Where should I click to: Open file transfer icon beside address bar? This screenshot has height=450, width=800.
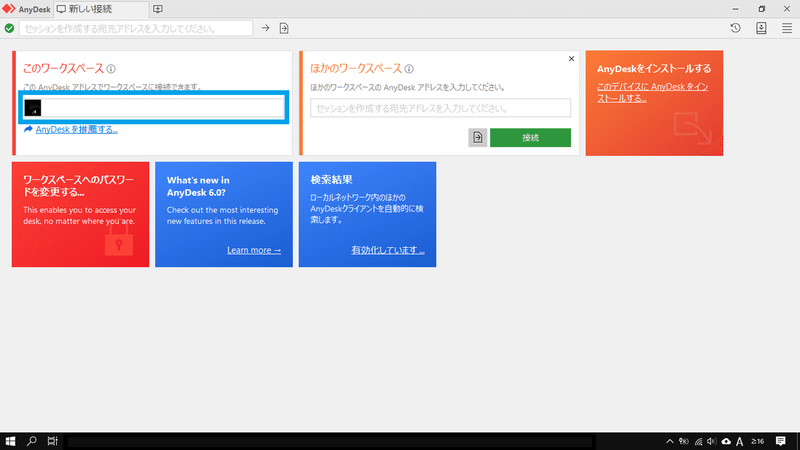click(x=284, y=28)
